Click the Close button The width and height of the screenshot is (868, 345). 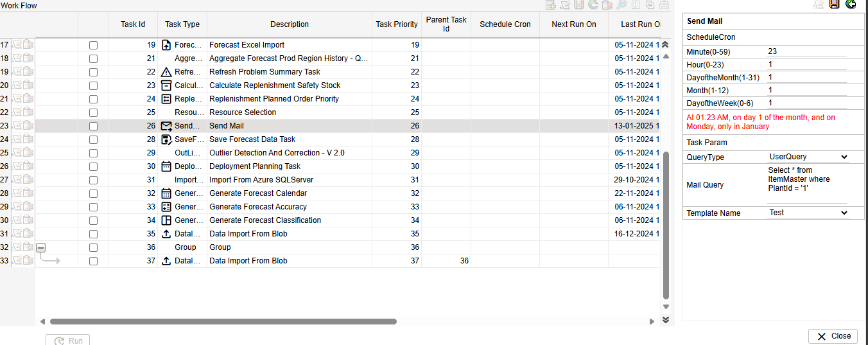(833, 336)
